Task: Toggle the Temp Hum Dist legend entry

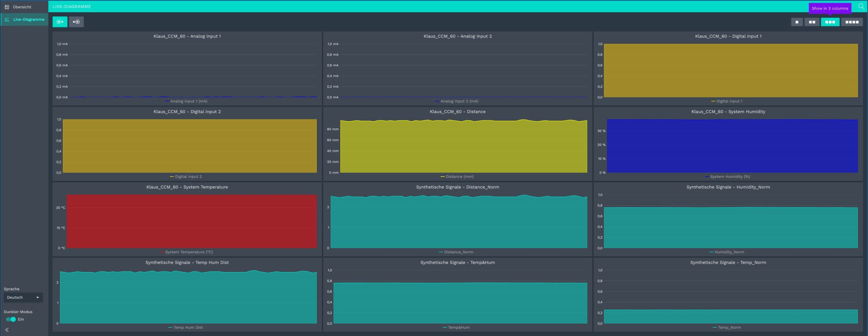Action: 186,327
